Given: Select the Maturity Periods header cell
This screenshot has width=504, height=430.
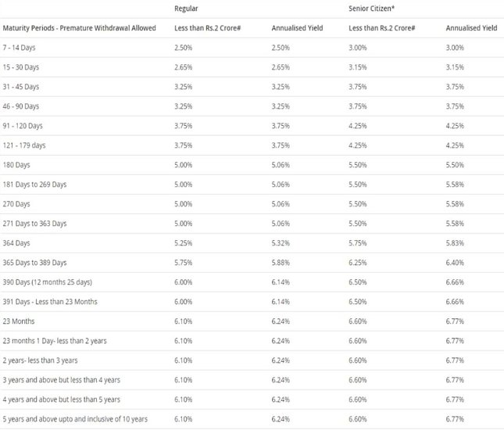Looking at the screenshot, I should pos(79,28).
